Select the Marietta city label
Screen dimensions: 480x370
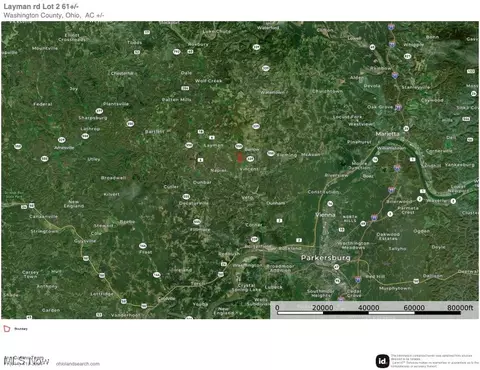click(x=387, y=134)
